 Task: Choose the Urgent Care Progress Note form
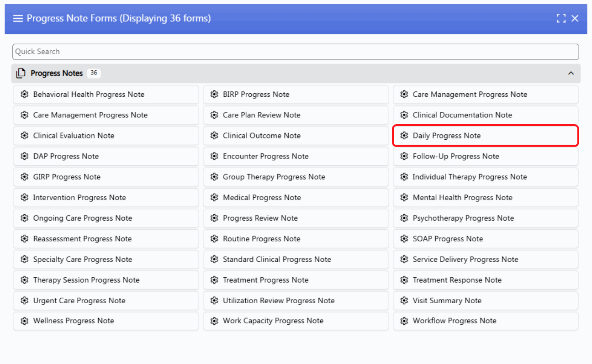tap(106, 301)
